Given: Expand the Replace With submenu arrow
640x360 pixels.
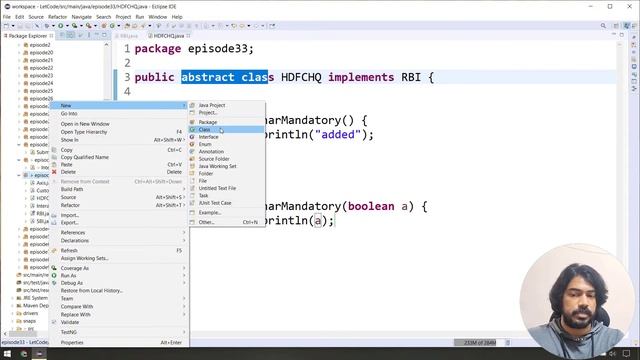Looking at the screenshot, I should pyautogui.click(x=184, y=315).
